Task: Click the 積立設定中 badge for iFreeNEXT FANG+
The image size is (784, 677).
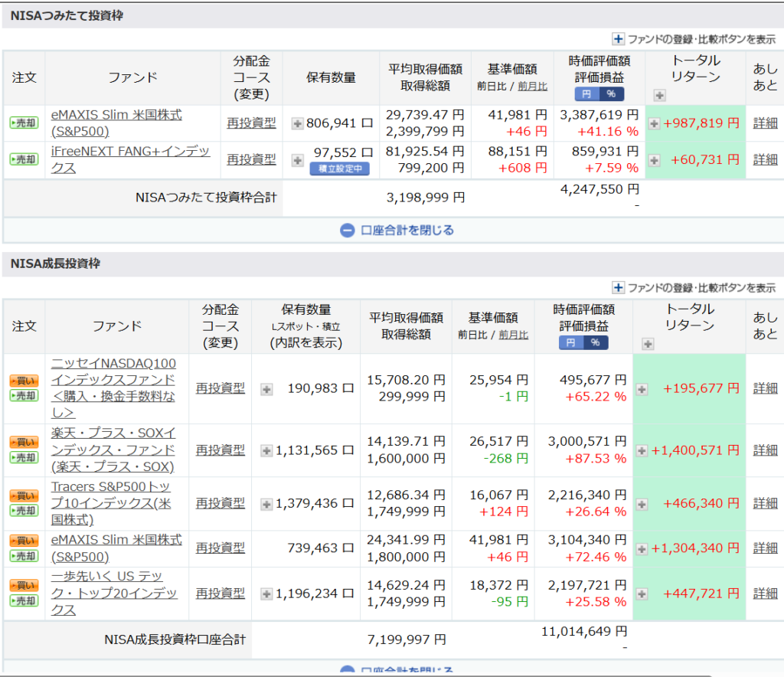Action: click(339, 169)
